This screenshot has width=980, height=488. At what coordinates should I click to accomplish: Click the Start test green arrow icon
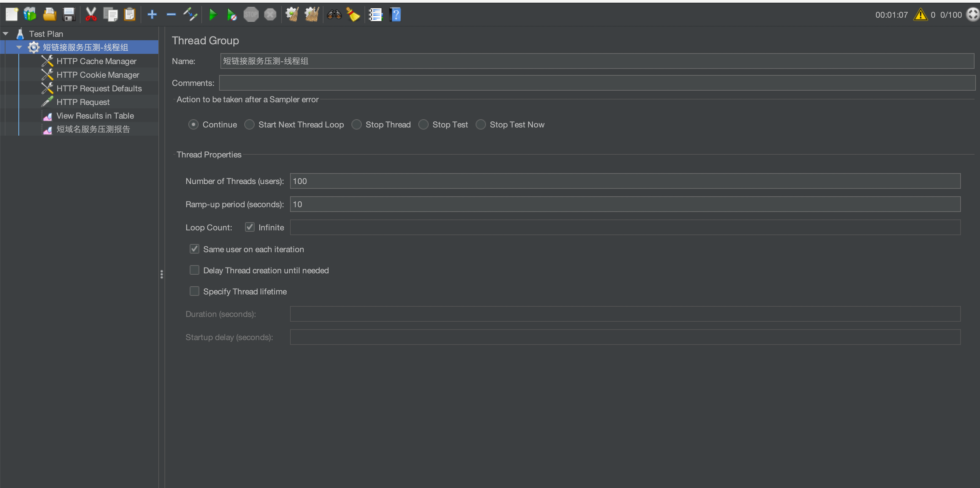213,15
